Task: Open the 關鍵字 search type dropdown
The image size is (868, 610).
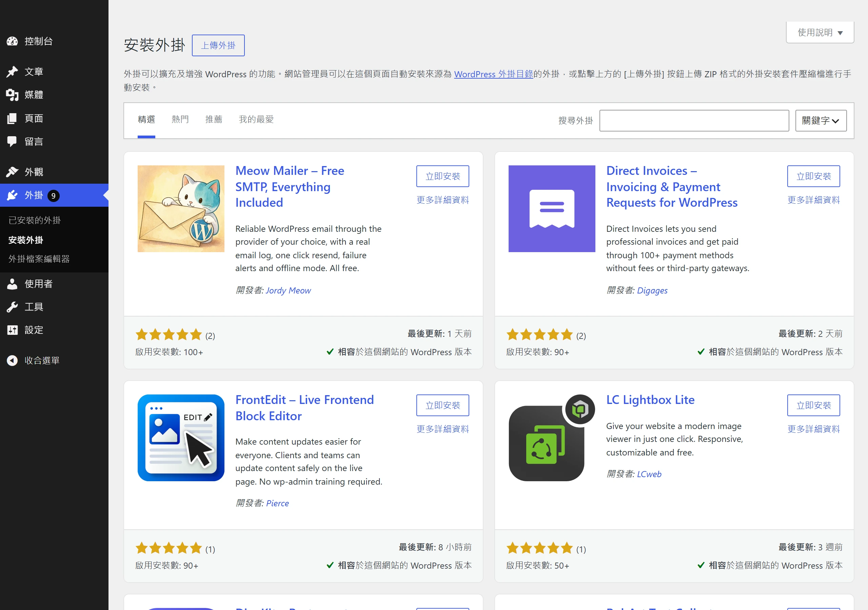Action: coord(821,121)
